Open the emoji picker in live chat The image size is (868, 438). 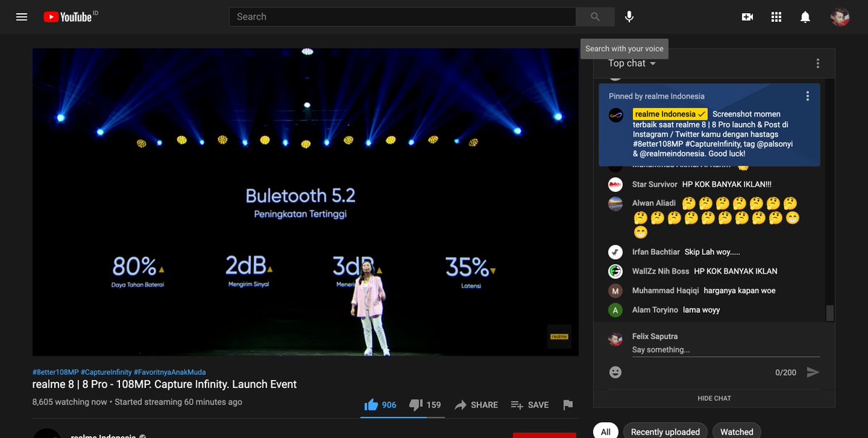click(616, 371)
